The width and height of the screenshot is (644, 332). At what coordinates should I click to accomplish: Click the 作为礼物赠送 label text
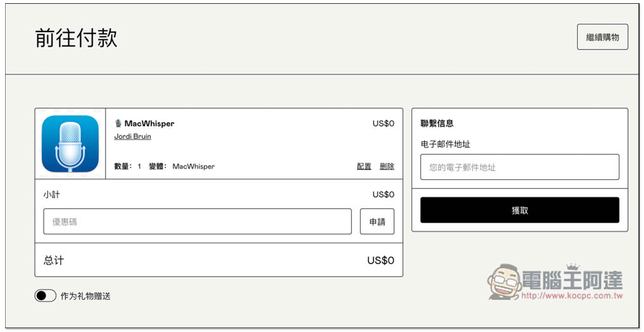coord(86,296)
